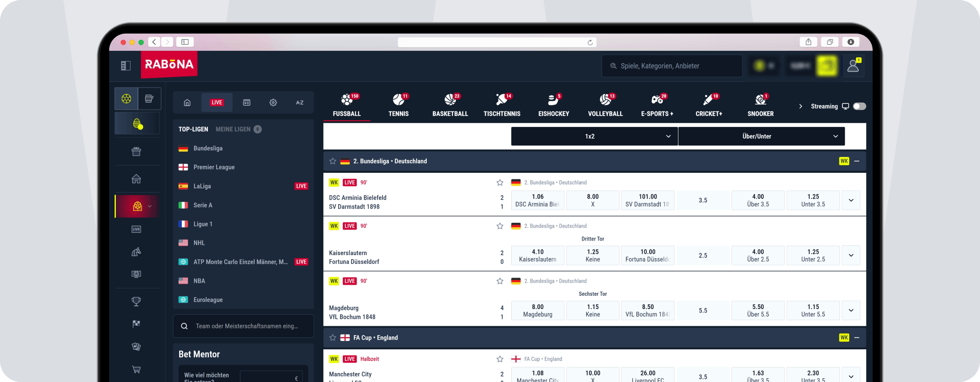980x382 pixels.
Task: Bet on DSC Arminia Bielefeld at 1.06
Action: click(538, 200)
